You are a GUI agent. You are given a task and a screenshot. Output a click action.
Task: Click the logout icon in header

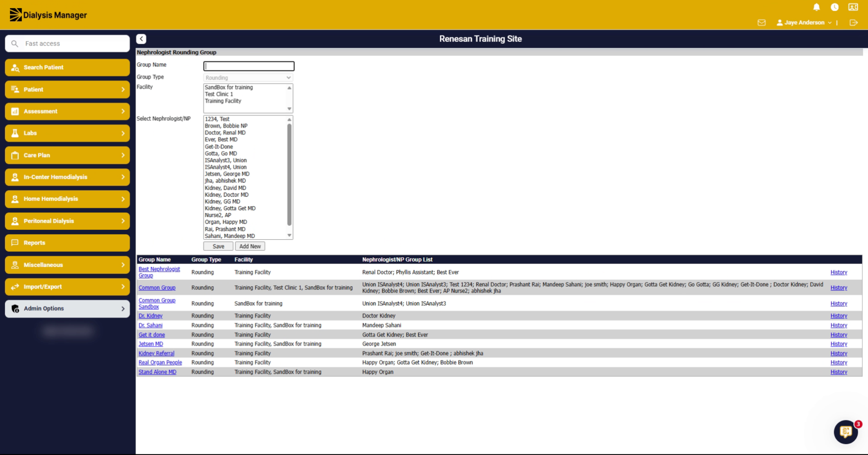point(854,22)
